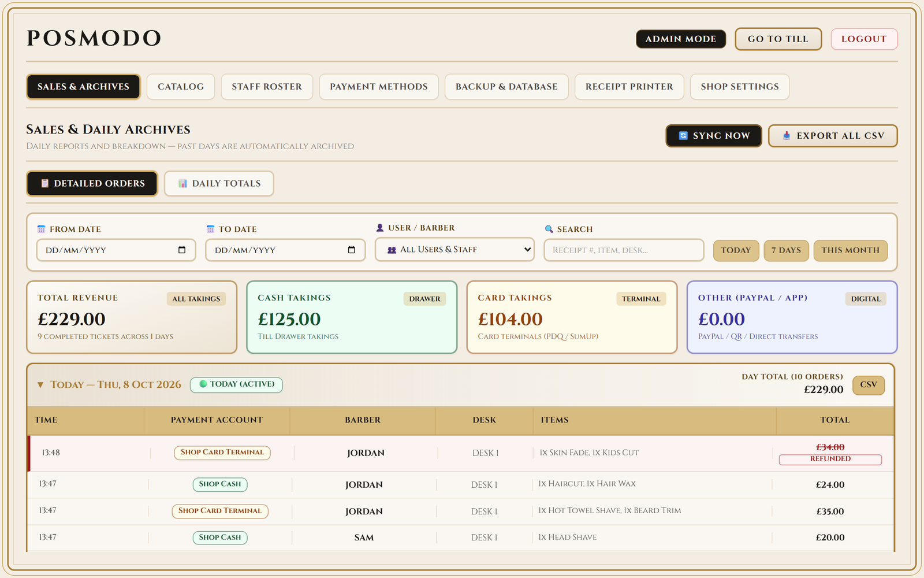Click the download icon on Export All CSV
Screen dimensions: 924x578
(787, 136)
